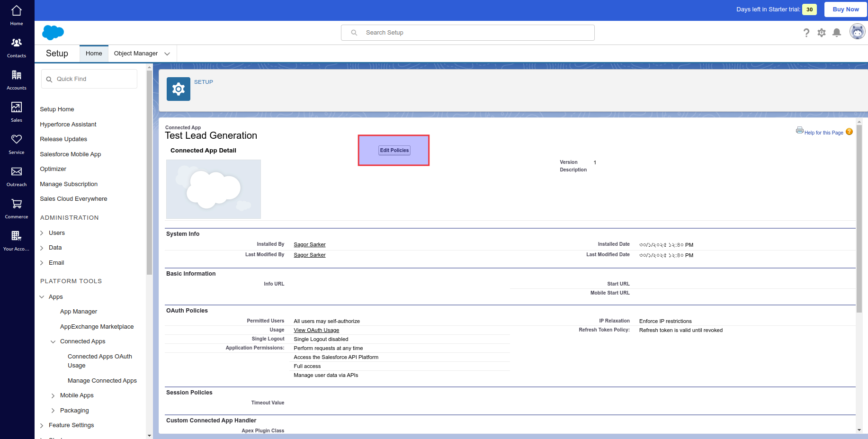Open Outreach envelope icon
The height and width of the screenshot is (439, 868).
[x=17, y=172]
